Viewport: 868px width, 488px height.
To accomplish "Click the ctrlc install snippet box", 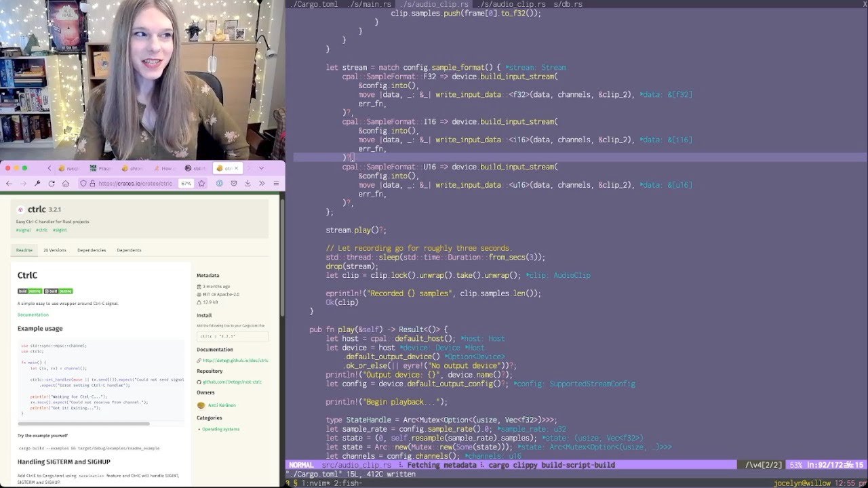I will coord(233,335).
